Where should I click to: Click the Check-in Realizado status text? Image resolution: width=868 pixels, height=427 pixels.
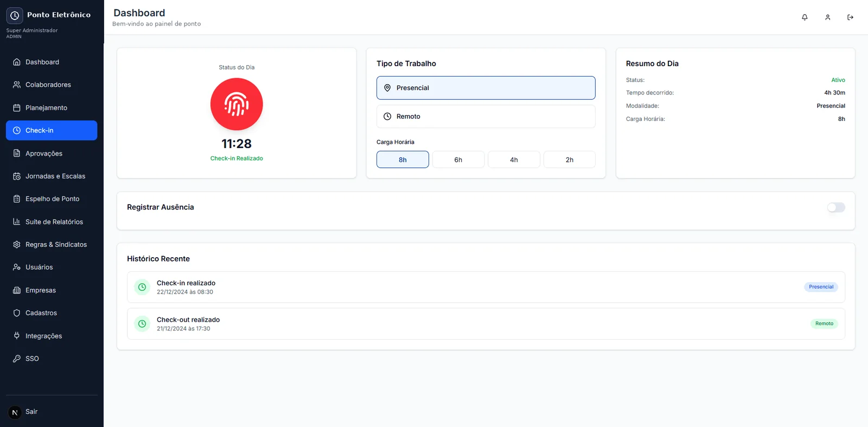(237, 158)
